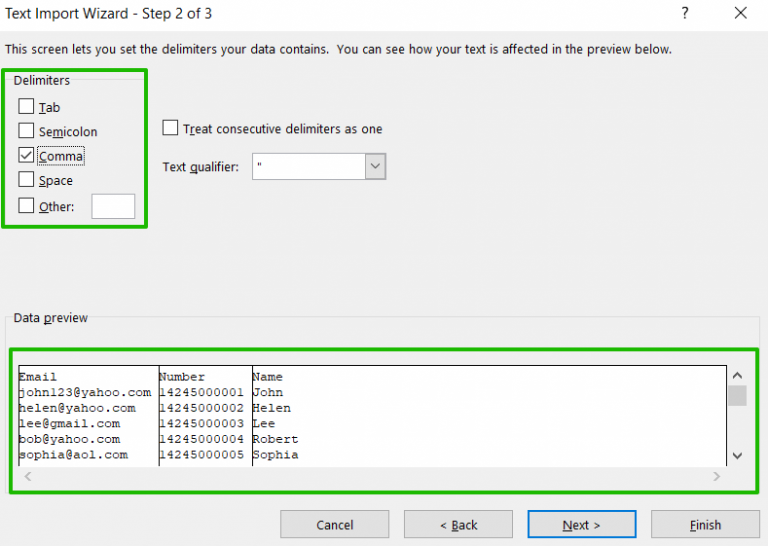Click the help question mark icon
Viewport: 768px width, 546px height.
685,13
